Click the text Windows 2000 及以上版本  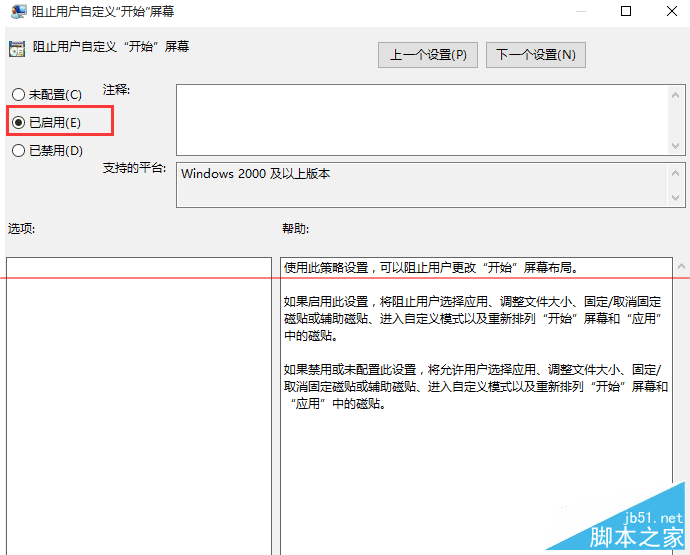256,173
